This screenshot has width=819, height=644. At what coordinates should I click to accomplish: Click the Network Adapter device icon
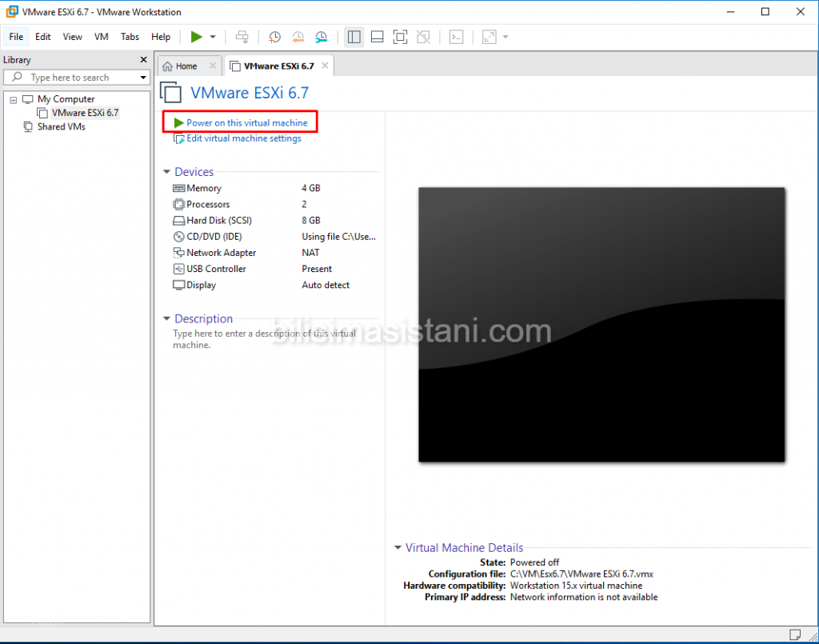[x=178, y=253]
